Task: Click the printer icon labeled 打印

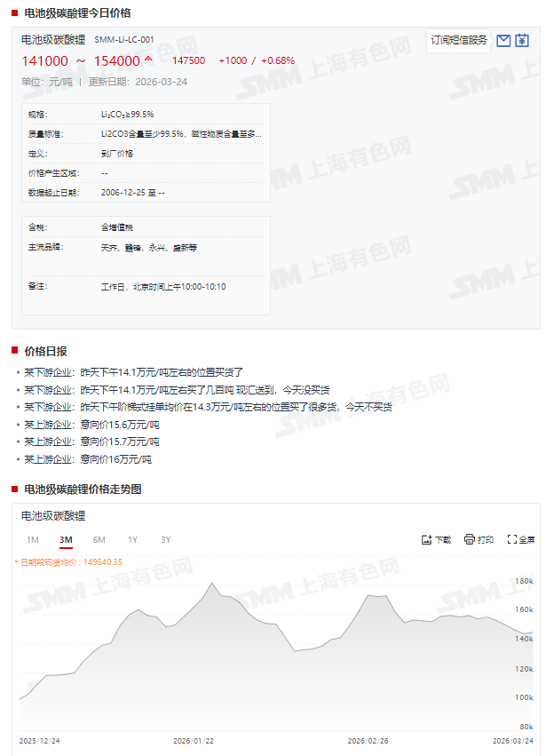Action: point(470,539)
